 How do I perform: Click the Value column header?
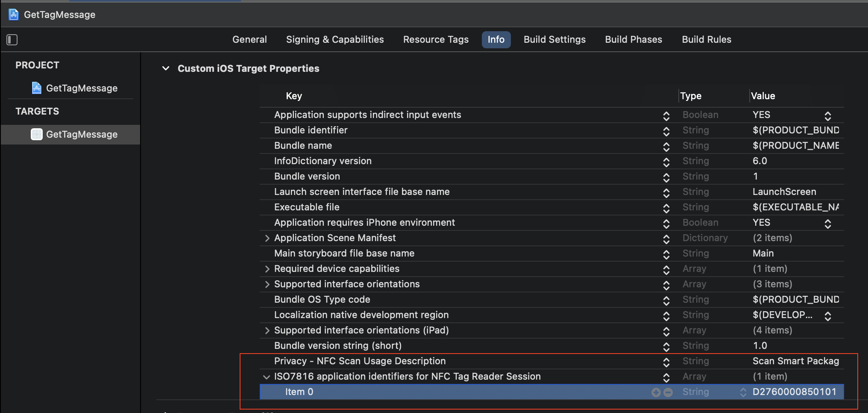click(x=763, y=96)
